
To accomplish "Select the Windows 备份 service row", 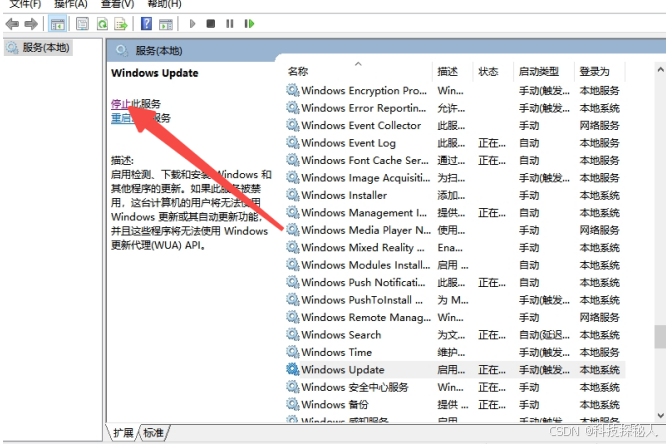I will click(454, 405).
